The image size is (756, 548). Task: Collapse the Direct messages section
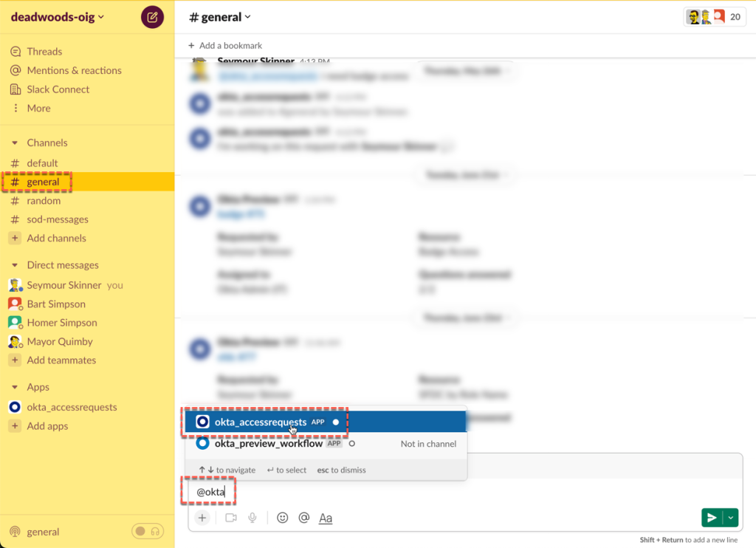click(15, 265)
